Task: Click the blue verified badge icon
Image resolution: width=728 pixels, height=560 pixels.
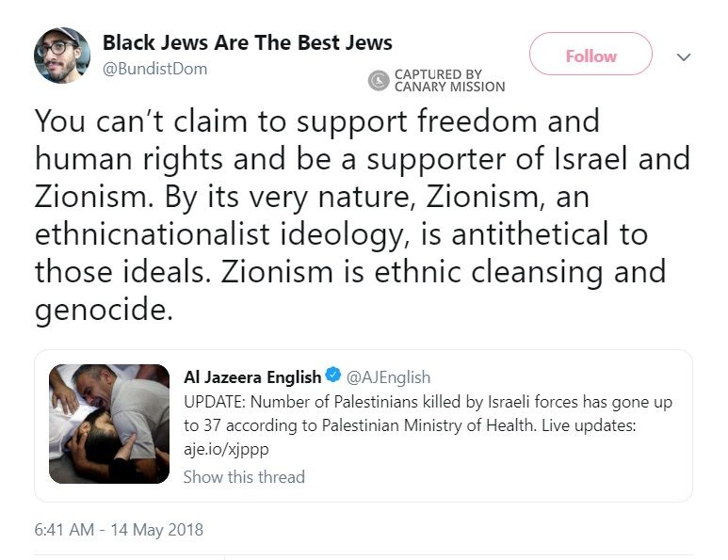Action: click(x=333, y=376)
